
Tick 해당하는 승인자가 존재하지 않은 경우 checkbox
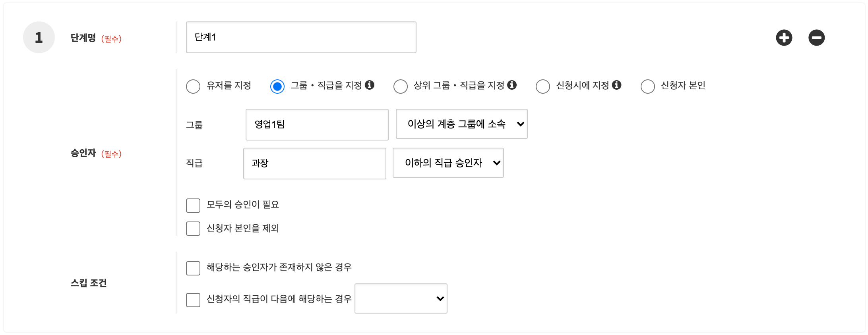[x=193, y=268]
